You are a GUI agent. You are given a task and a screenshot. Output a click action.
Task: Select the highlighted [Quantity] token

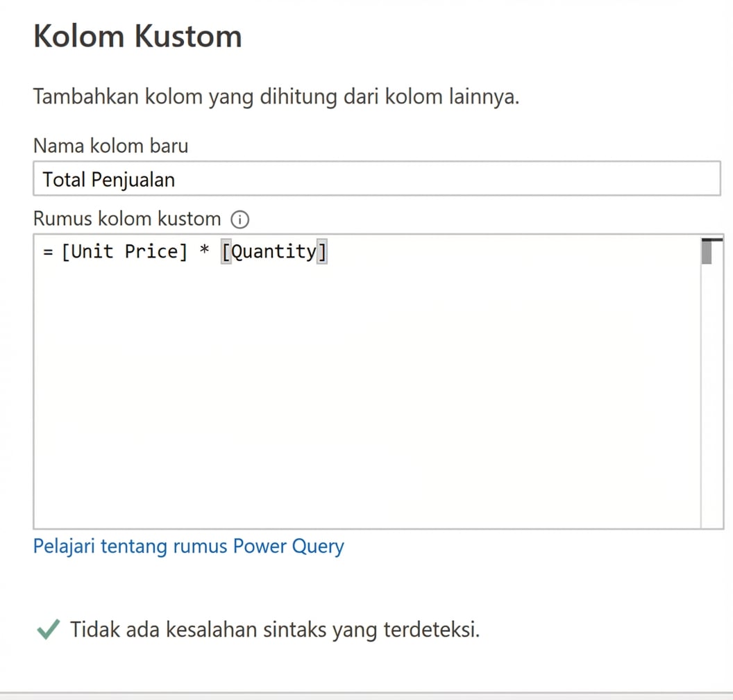pyautogui.click(x=274, y=251)
